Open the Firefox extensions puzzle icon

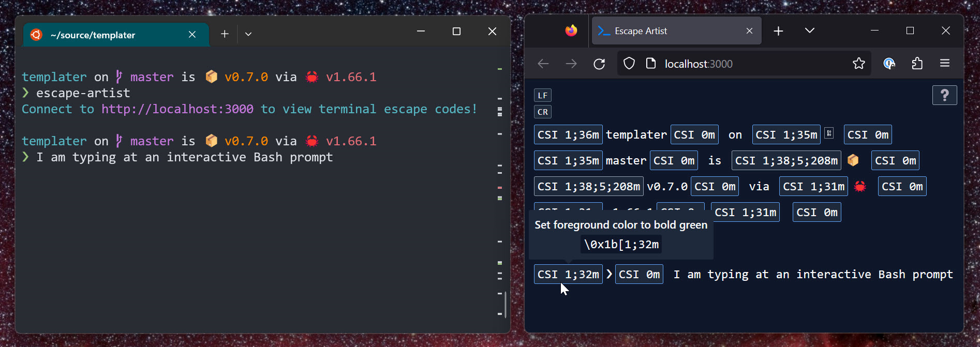point(917,64)
